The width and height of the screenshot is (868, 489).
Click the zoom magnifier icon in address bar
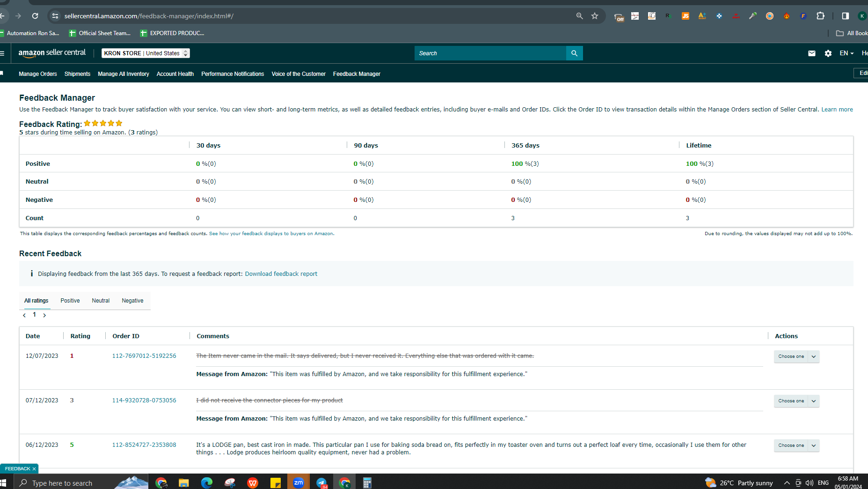click(580, 16)
